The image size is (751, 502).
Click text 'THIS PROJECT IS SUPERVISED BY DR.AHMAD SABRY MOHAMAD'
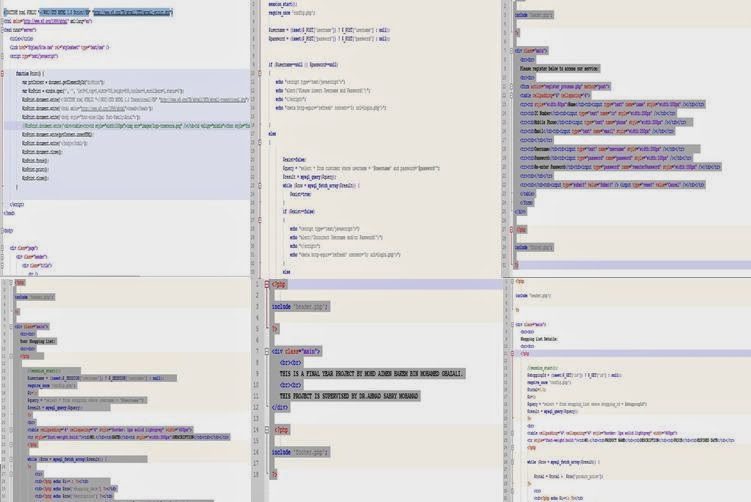coord(349,396)
